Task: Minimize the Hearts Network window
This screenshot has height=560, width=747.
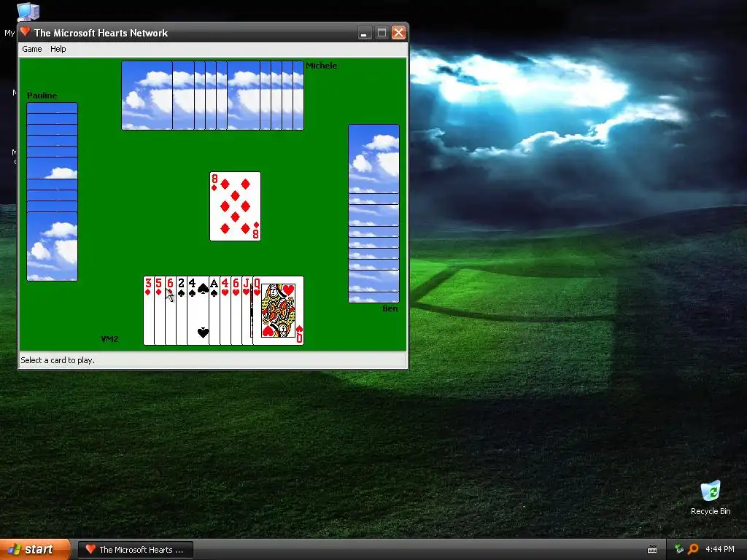Action: [365, 33]
